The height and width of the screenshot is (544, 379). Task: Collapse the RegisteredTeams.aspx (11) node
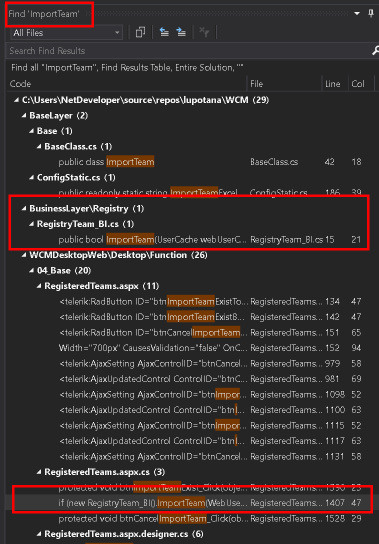tap(39, 286)
